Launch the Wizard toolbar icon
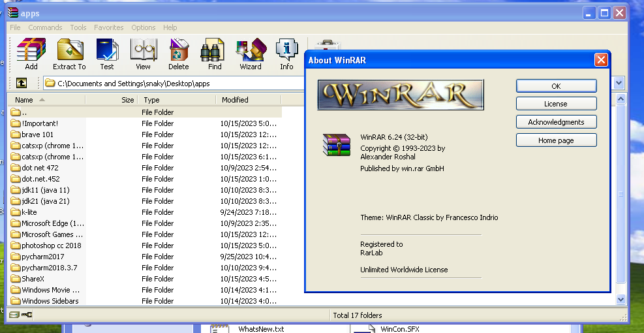Viewport: 644px width, 333px height. 251,50
